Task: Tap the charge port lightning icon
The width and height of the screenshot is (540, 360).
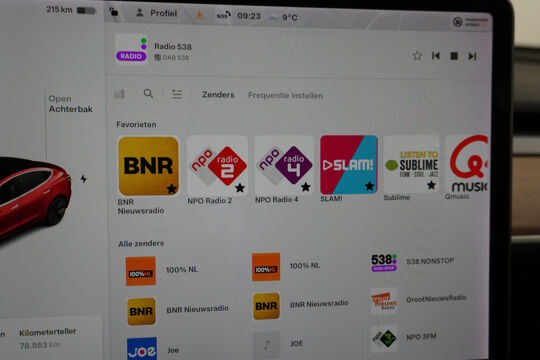Action: 83,179
